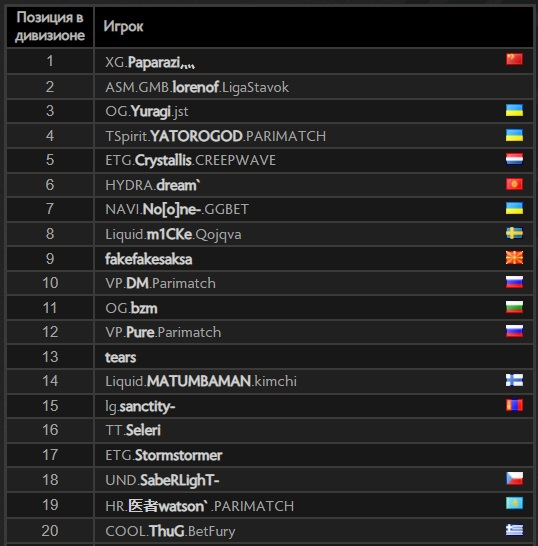Image resolution: width=538 pixels, height=546 pixels.
Task: Click Finland flag next to Liquid.MATUMBAMAN
Action: click(514, 380)
